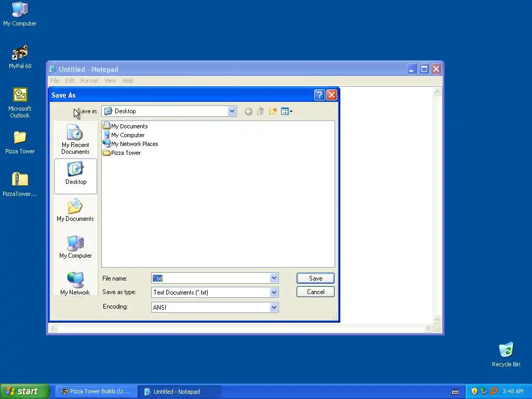Open Notepad File menu
This screenshot has width=532, height=399.
coord(55,81)
